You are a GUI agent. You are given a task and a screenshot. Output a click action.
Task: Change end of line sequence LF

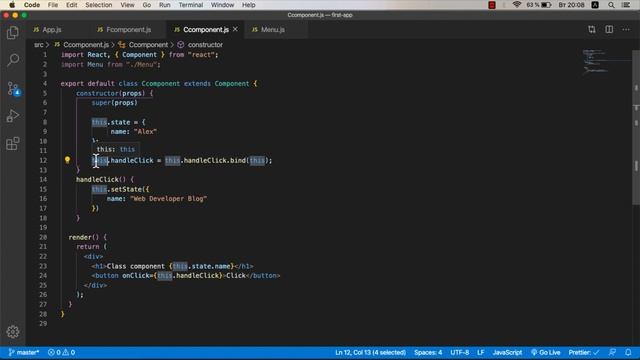[480, 352]
